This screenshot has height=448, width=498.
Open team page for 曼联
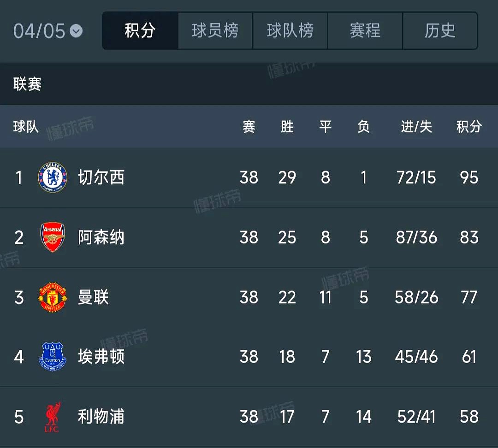[93, 297]
